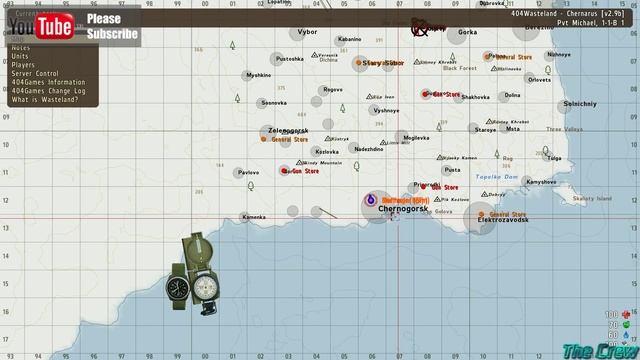This screenshot has height=360, width=640.
Task: View 404Games Information page
Action: pyautogui.click(x=48, y=82)
